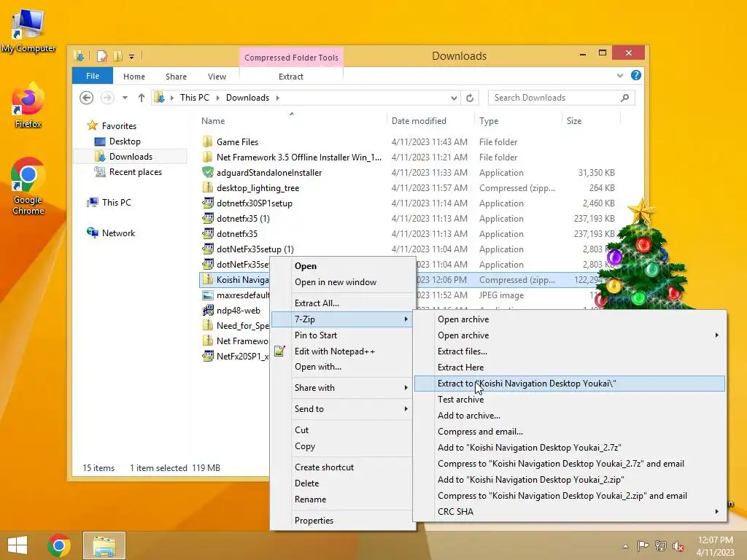Expand CRC SHA submenu arrow

pos(717,511)
